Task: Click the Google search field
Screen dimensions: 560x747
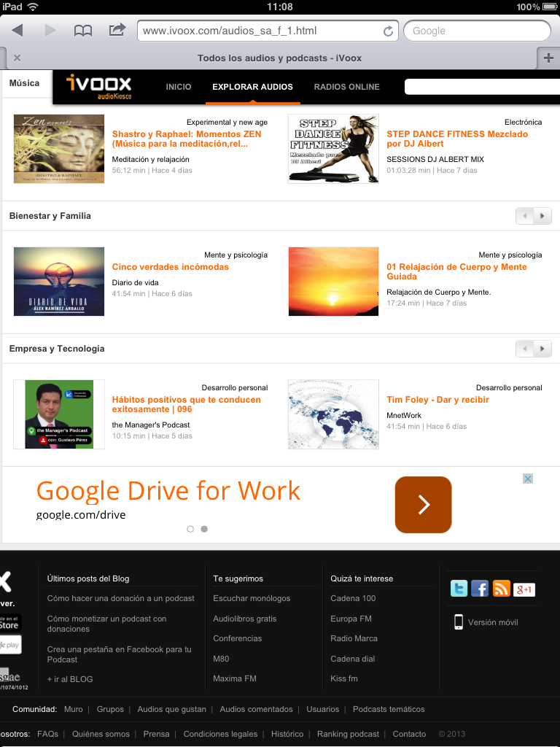Action: click(x=477, y=31)
